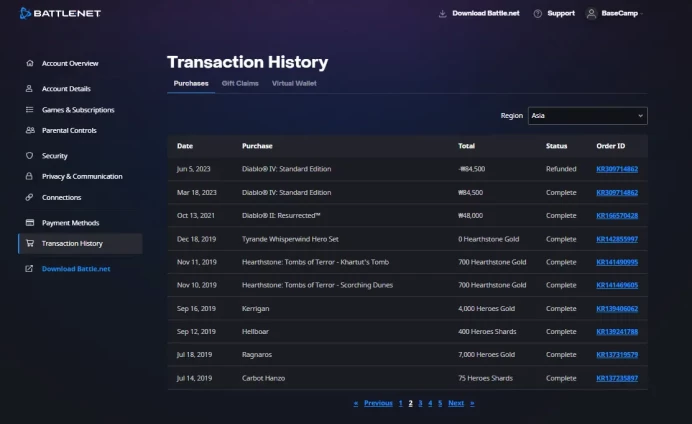This screenshot has height=424, width=692.
Task: Open order ID for refunded Diablo IV purchase
Action: coord(617,169)
